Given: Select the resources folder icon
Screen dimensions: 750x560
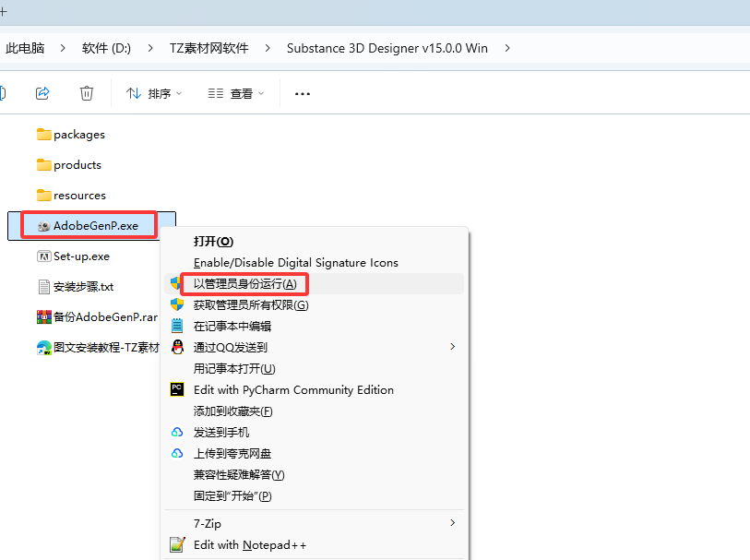Looking at the screenshot, I should click(x=44, y=195).
